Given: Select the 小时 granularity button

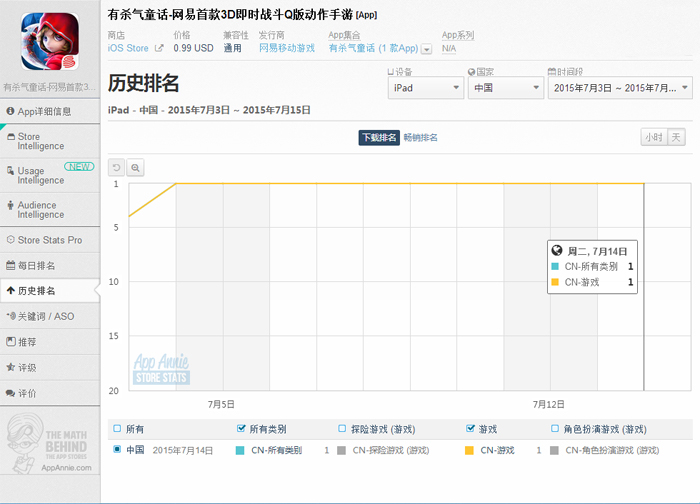Looking at the screenshot, I should pos(654,137).
